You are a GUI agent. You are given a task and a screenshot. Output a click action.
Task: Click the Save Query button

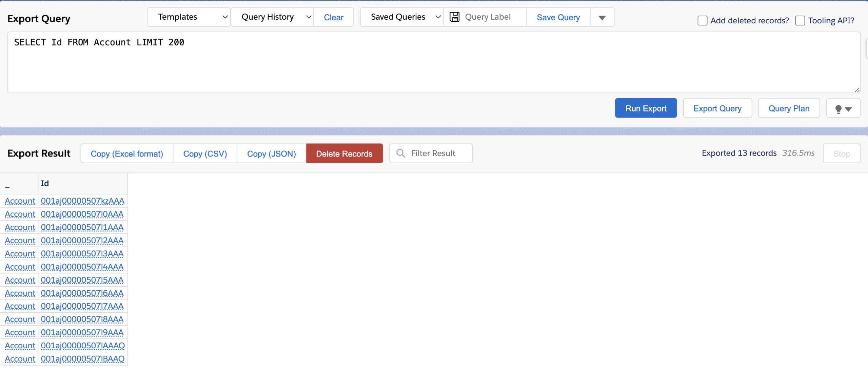click(558, 17)
